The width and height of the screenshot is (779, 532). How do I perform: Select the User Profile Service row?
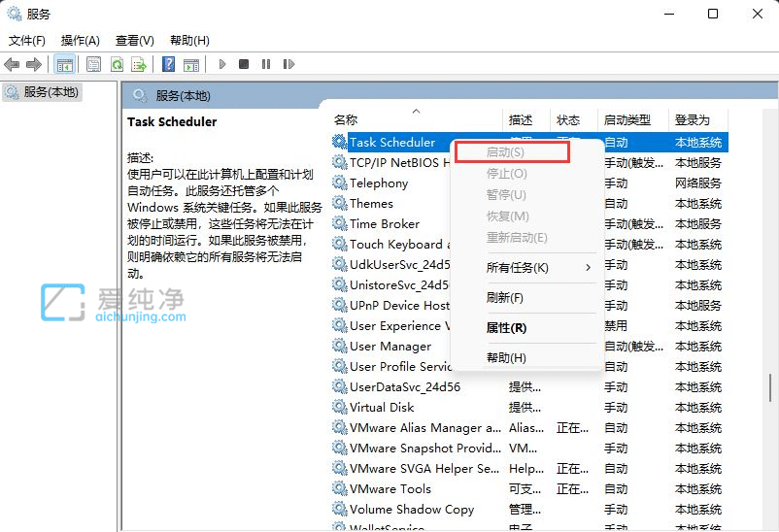(x=529, y=366)
